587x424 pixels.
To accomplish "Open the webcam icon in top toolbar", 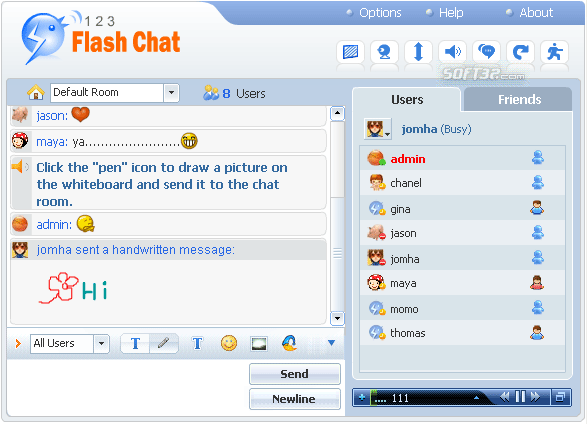I will (384, 52).
